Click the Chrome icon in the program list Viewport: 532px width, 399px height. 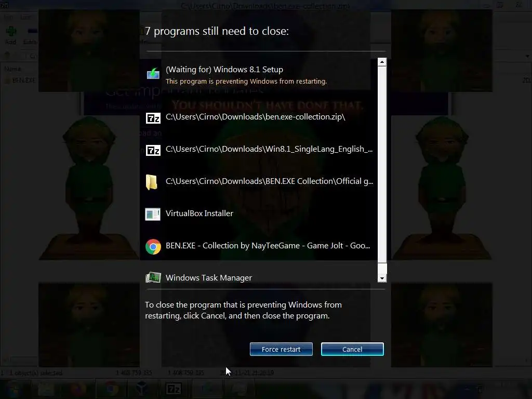[x=153, y=247]
